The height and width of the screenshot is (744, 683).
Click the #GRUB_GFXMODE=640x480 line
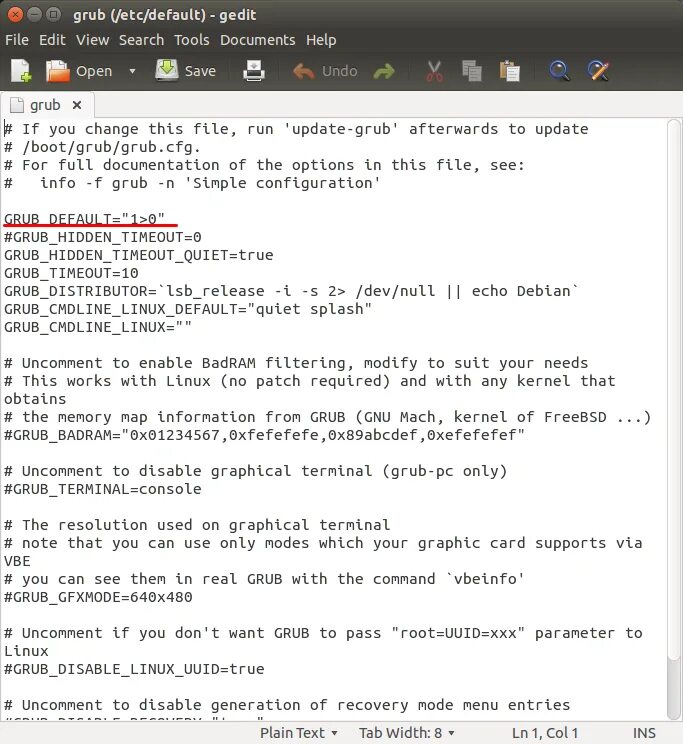click(98, 597)
